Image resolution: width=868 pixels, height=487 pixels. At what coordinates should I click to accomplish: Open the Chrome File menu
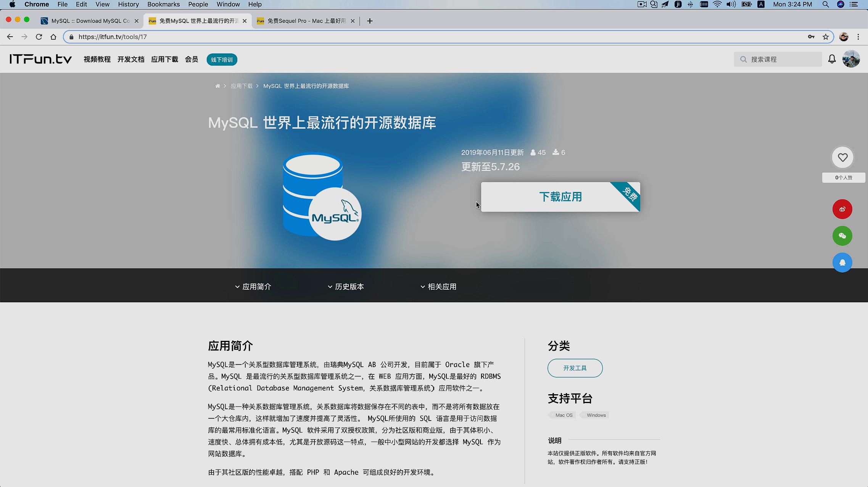point(62,5)
